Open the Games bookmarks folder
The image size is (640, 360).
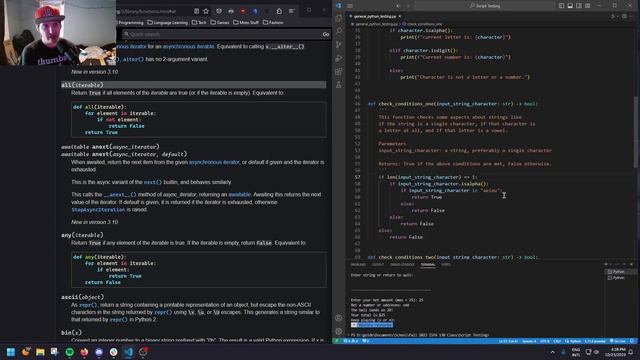pos(220,23)
